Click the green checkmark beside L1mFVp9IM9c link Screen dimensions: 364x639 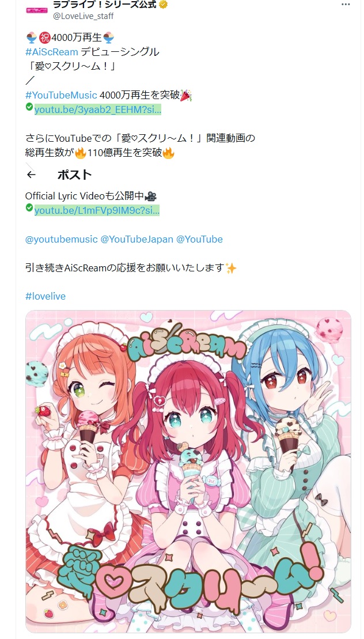coord(29,208)
